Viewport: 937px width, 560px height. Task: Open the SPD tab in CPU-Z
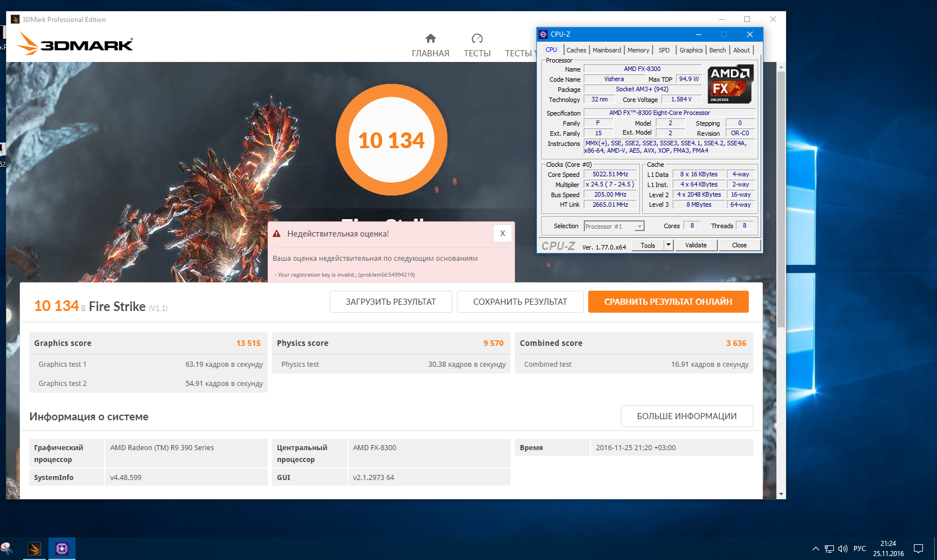tap(664, 50)
